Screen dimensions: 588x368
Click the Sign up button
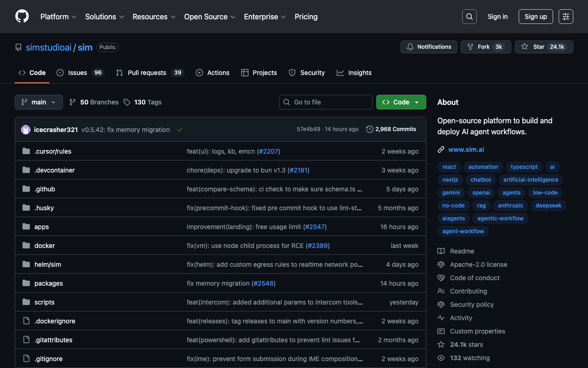(x=536, y=17)
